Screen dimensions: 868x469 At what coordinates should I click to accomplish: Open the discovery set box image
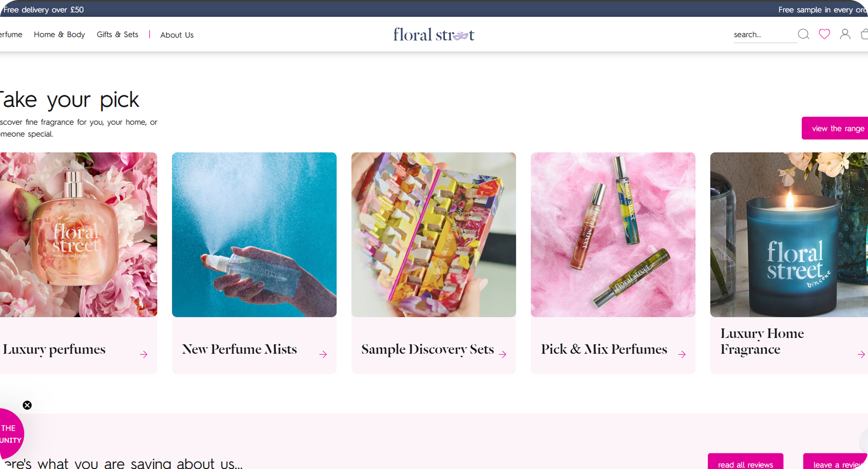(x=434, y=235)
